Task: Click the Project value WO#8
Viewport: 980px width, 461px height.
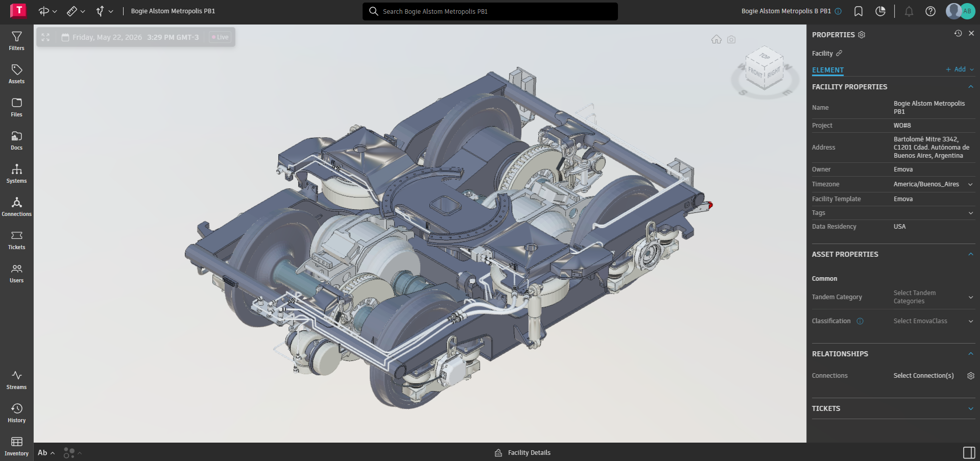Action: (902, 126)
